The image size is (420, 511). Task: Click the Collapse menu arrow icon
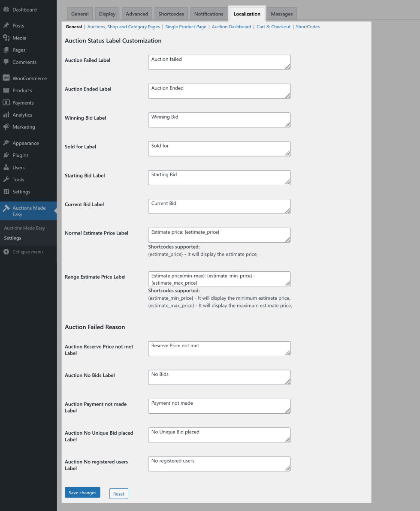coord(6,252)
